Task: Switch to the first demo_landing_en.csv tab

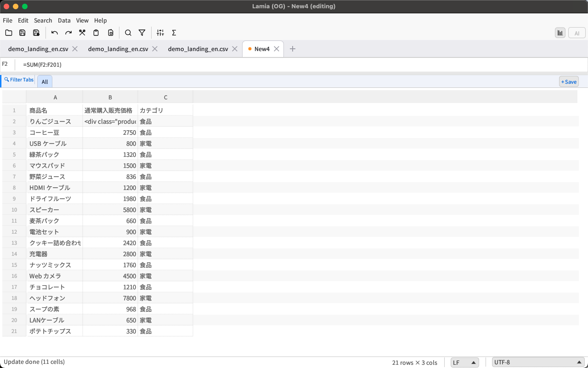Action: pos(38,49)
